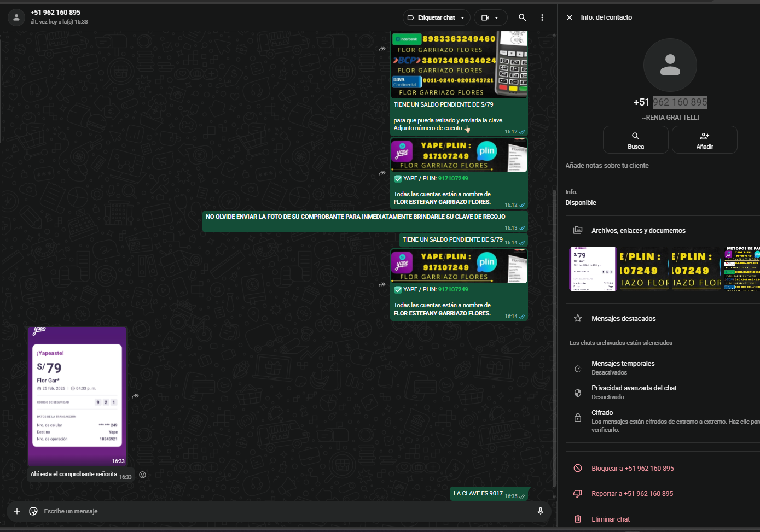Open the emoji picker in the message bar
Viewport: 760px width, 532px height.
[33, 511]
